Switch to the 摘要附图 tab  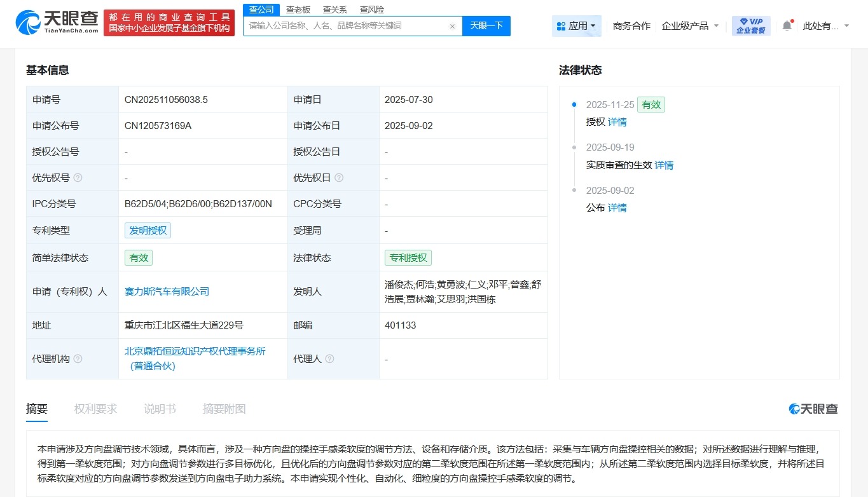[x=224, y=409]
